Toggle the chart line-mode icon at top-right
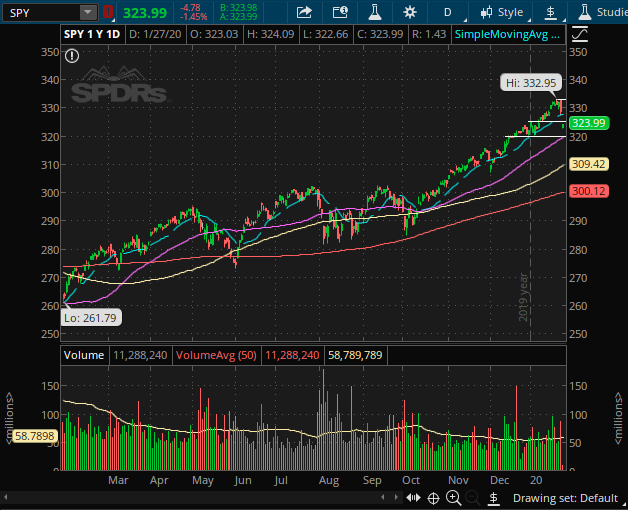This screenshot has height=510, width=628. [x=578, y=33]
